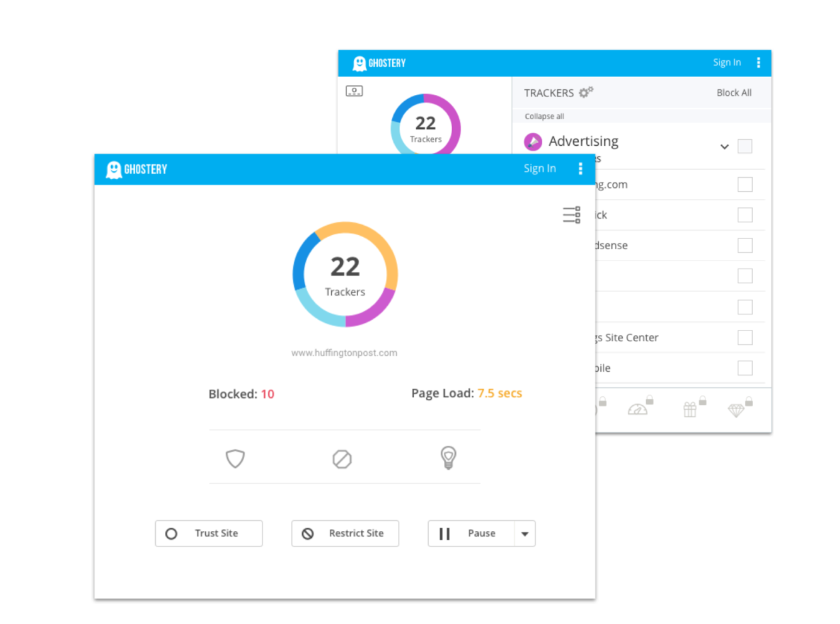The width and height of the screenshot is (840, 624).
Task: Open the locked diamond premium icon
Action: [x=740, y=407]
